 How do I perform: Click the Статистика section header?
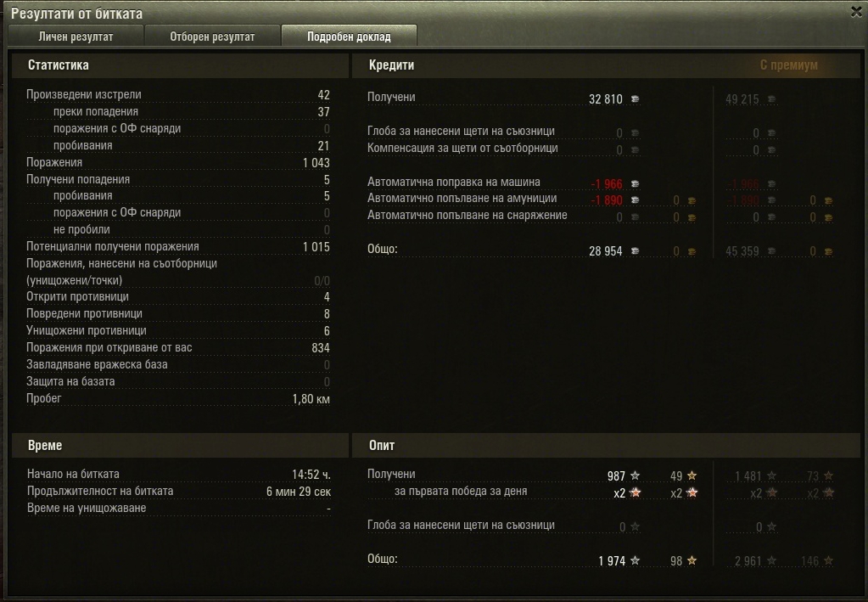(x=59, y=65)
